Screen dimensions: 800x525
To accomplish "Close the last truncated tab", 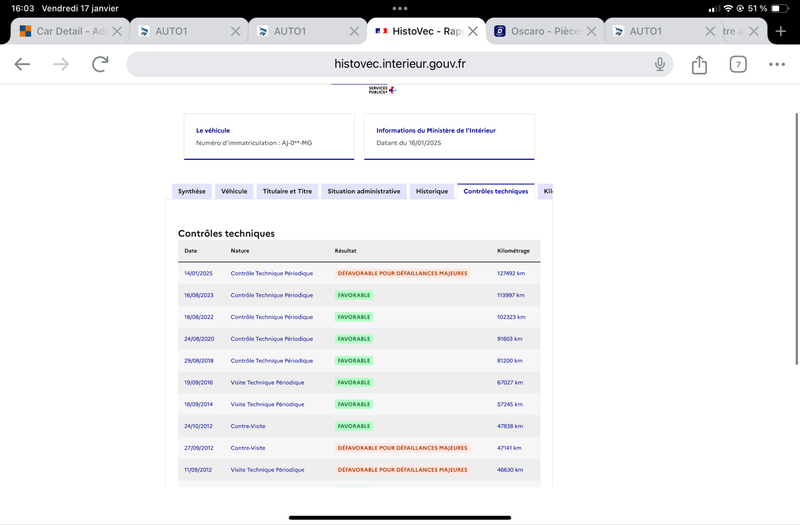I will pyautogui.click(x=754, y=31).
